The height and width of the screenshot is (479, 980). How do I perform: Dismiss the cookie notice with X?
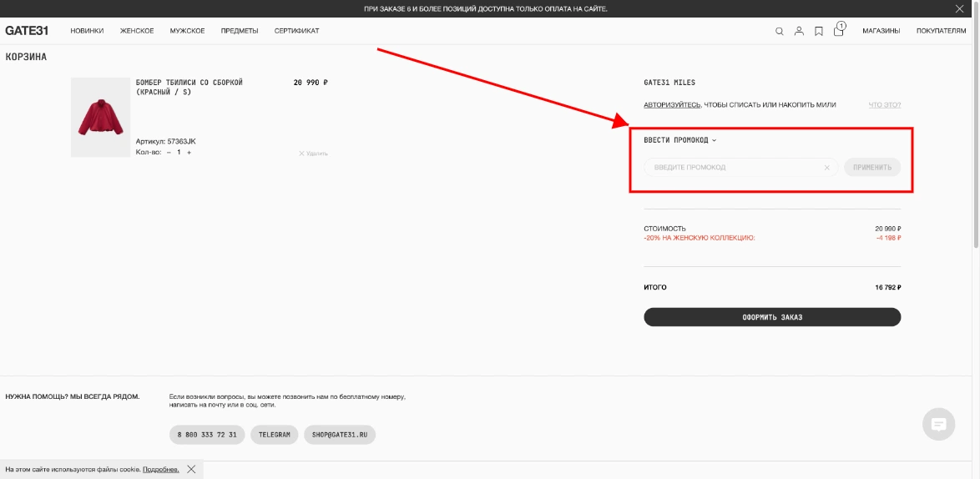pyautogui.click(x=191, y=469)
